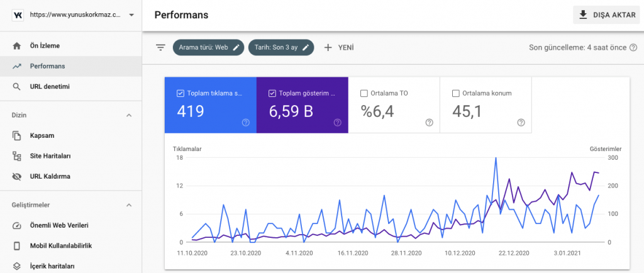Open the property selector dropdown
Viewport: 644px width, 273px height.
pyautogui.click(x=131, y=15)
